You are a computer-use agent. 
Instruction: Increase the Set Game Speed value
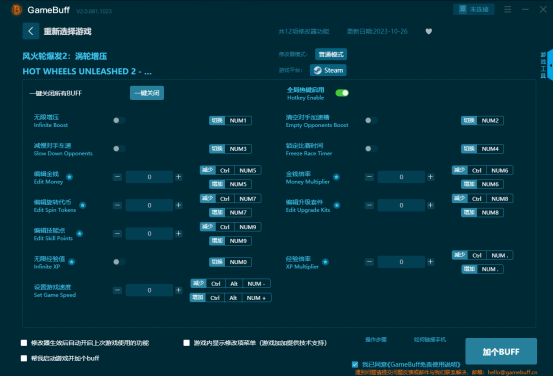179,290
